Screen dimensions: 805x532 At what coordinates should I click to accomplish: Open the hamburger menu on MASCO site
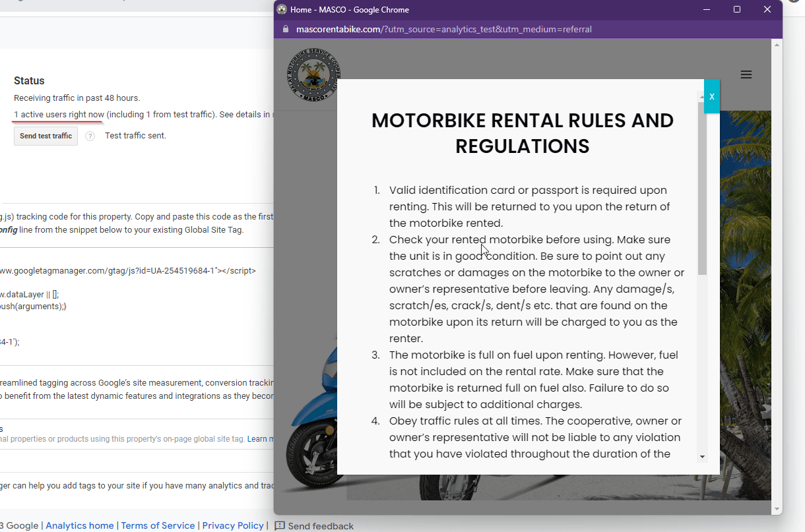tap(746, 74)
